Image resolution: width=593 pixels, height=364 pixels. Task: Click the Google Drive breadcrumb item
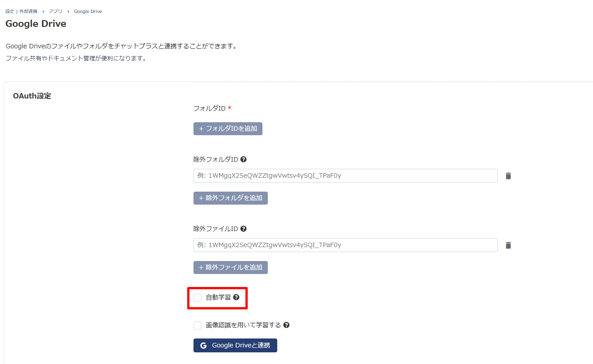pyautogui.click(x=88, y=11)
